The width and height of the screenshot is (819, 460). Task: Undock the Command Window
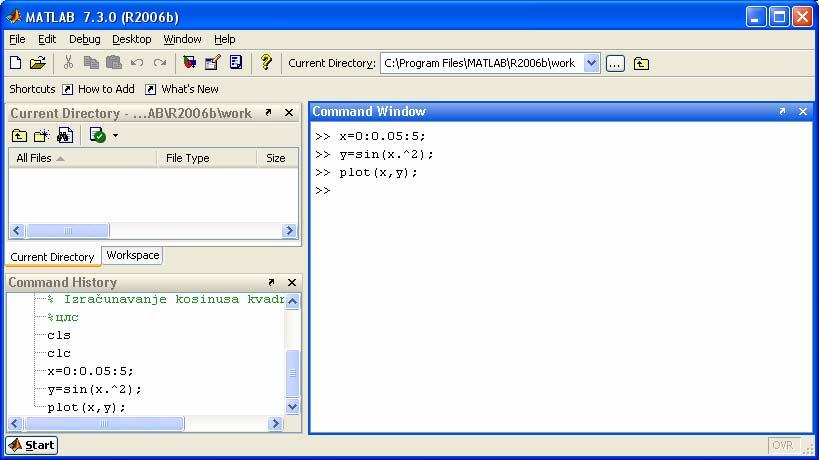pyautogui.click(x=782, y=111)
